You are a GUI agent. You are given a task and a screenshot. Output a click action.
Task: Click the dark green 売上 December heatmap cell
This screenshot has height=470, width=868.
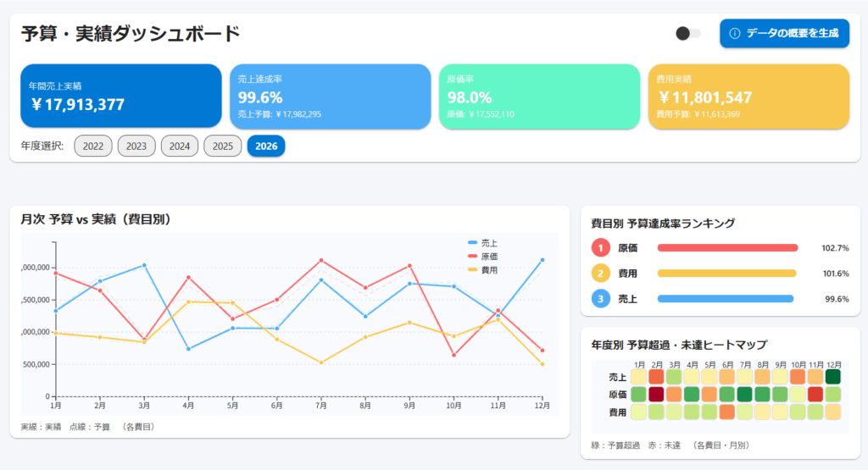[833, 377]
